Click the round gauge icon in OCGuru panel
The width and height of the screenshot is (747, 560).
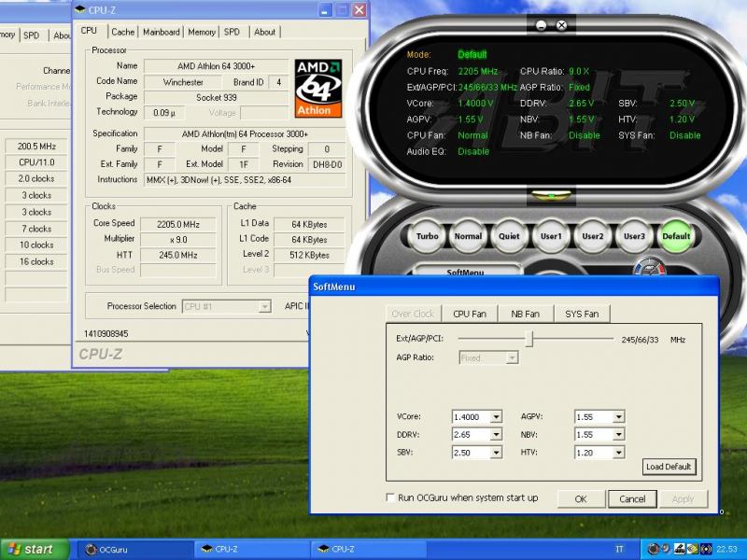point(648,268)
